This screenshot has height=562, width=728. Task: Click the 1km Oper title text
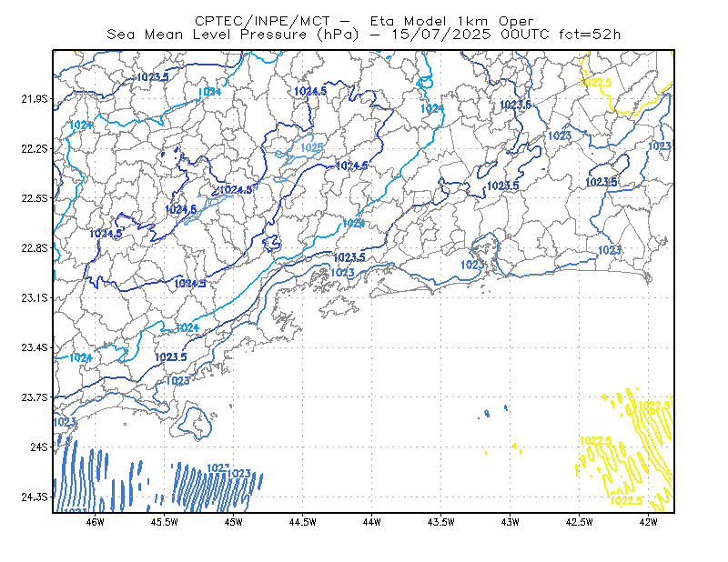pos(495,21)
